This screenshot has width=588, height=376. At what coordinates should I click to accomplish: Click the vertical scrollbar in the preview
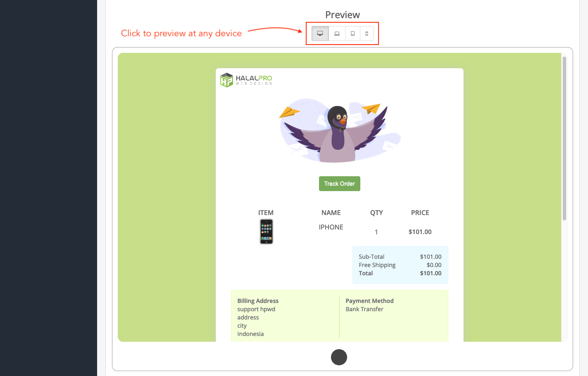point(564,138)
